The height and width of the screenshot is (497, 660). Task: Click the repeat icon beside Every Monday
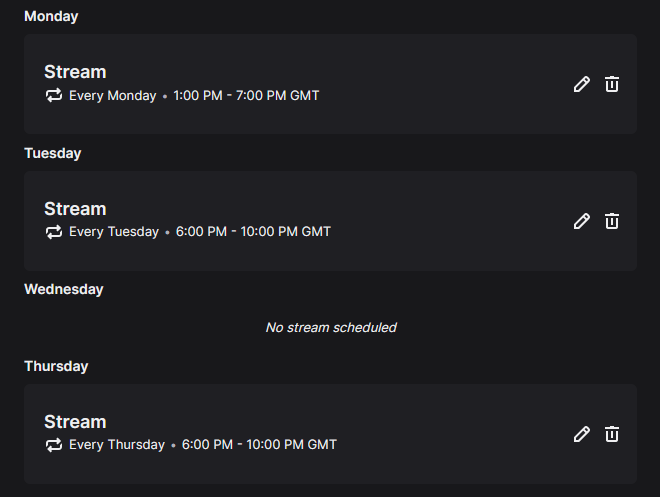54,96
